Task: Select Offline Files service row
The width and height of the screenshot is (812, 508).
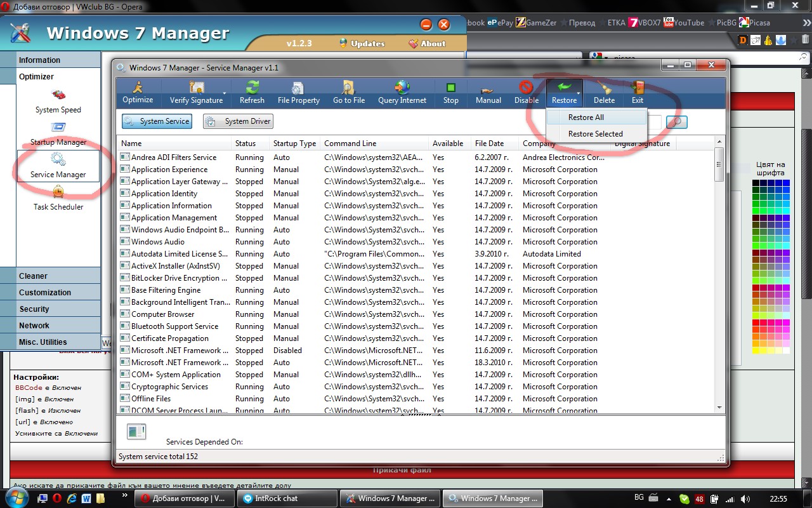Action: coord(416,399)
